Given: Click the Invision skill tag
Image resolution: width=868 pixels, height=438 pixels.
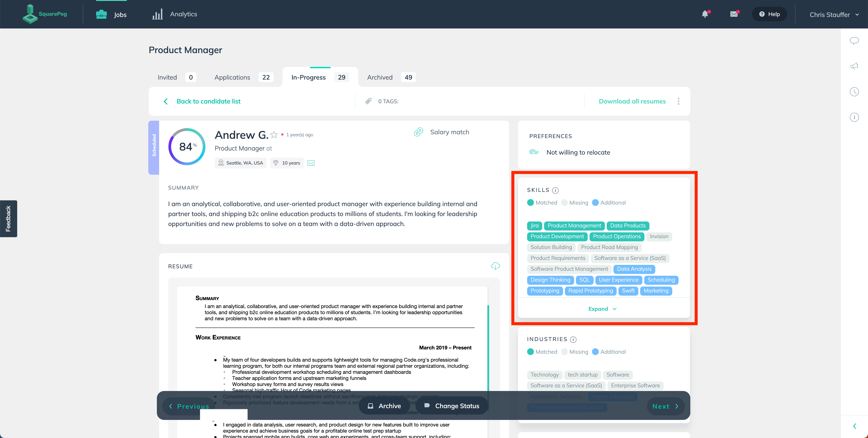Looking at the screenshot, I should (x=659, y=237).
